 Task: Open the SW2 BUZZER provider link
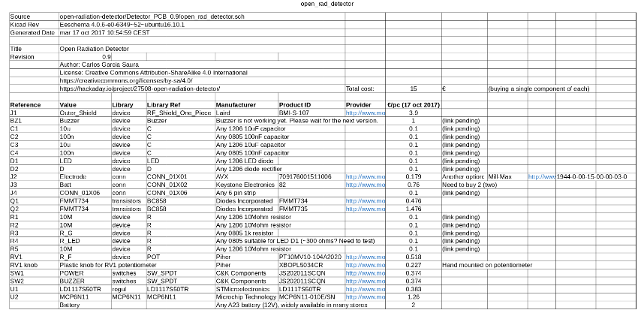pyautogui.click(x=365, y=281)
